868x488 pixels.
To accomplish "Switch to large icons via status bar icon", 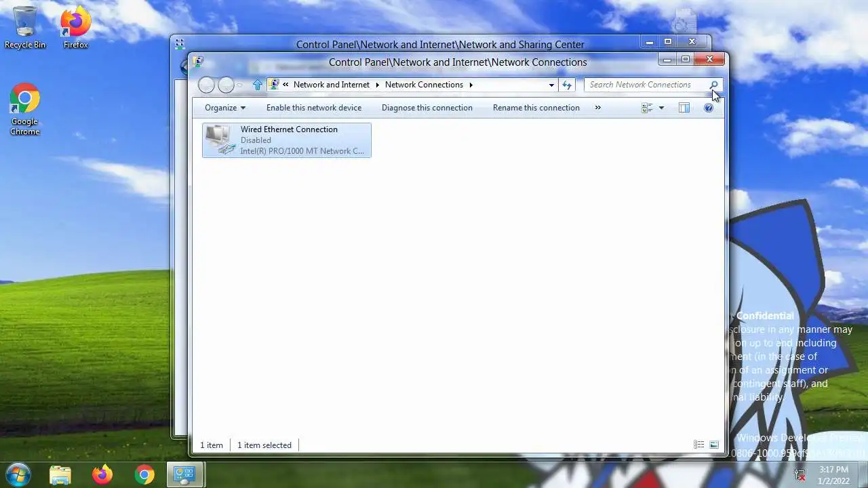I will (714, 445).
